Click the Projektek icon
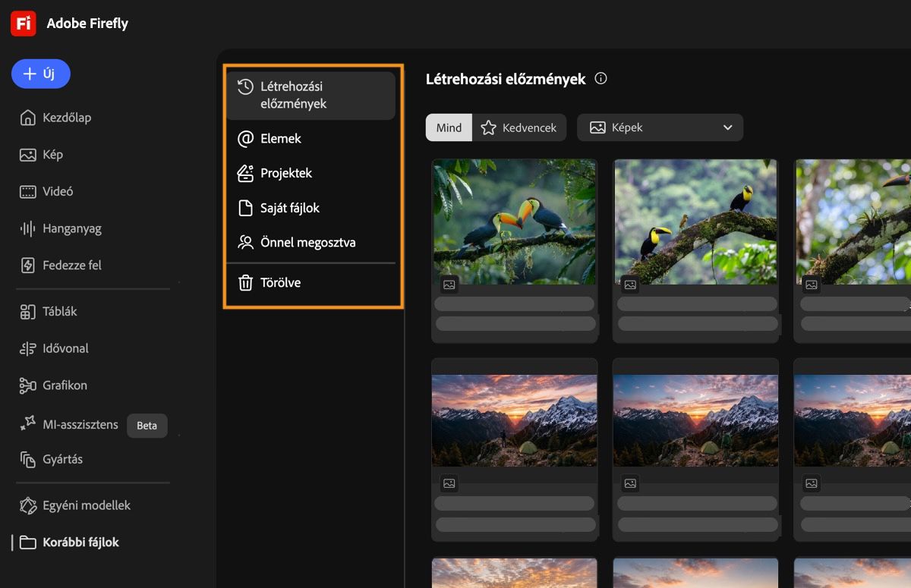Viewport: 911px width, 588px height. pyautogui.click(x=245, y=173)
